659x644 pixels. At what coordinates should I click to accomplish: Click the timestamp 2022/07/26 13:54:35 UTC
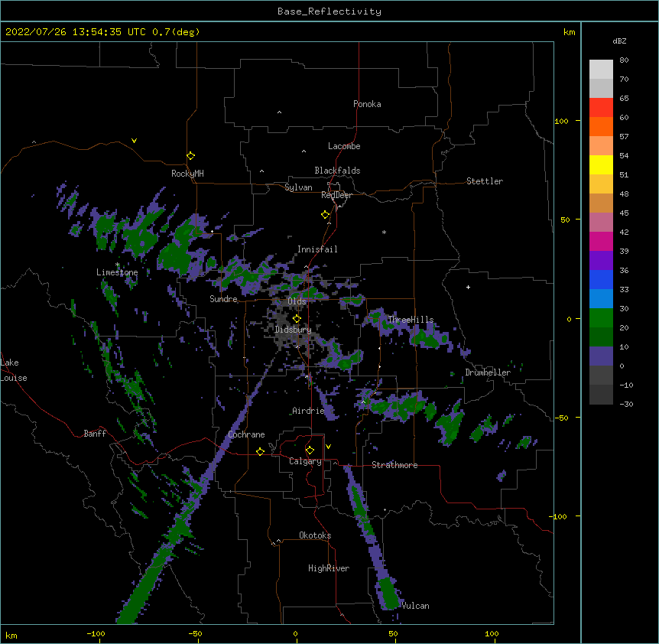coord(76,32)
